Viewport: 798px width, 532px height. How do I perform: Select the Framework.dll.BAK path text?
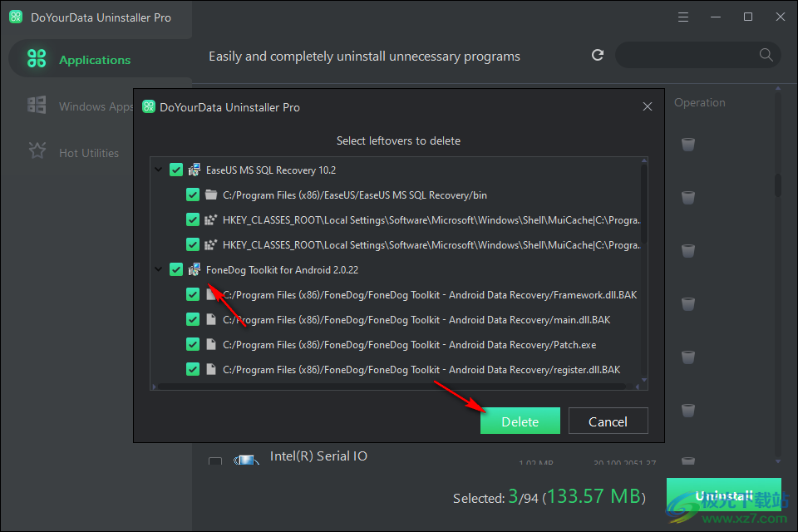point(430,295)
